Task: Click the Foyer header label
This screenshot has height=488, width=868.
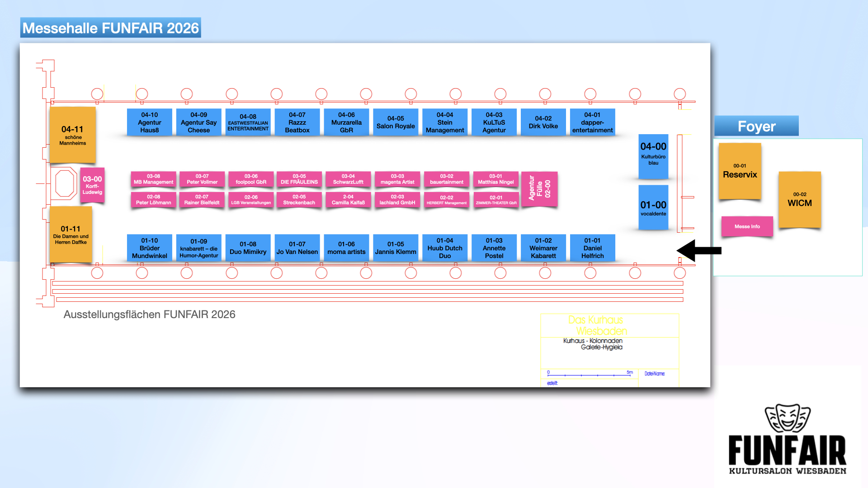Action: coord(756,126)
